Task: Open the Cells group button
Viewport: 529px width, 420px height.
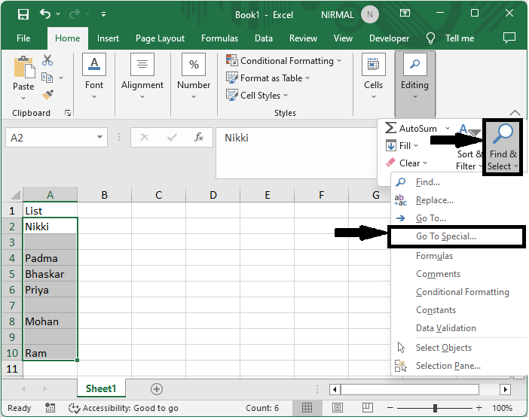Action: (x=374, y=76)
